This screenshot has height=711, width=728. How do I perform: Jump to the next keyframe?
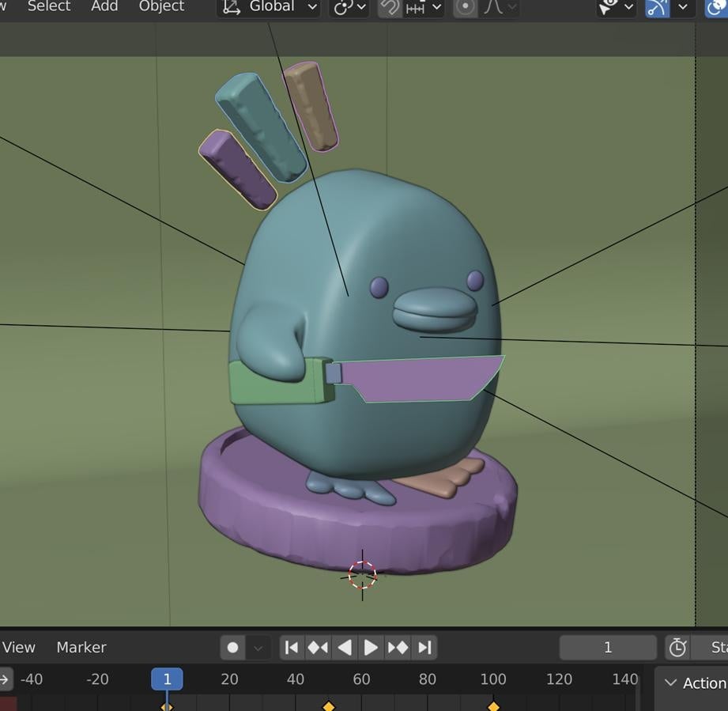[398, 648]
